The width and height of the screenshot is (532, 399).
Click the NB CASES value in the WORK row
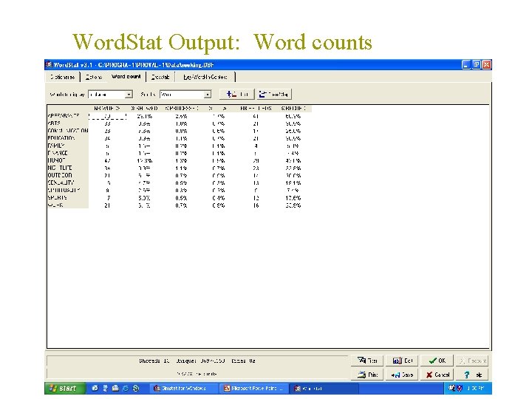pos(256,205)
